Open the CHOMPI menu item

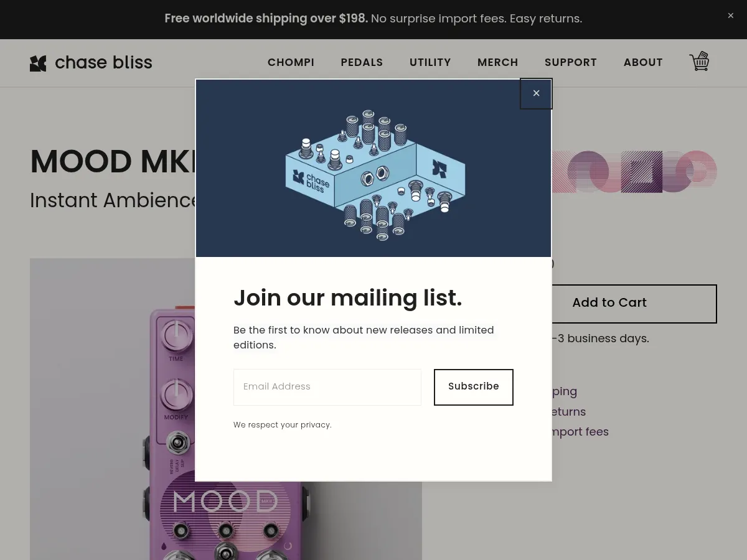(x=291, y=62)
